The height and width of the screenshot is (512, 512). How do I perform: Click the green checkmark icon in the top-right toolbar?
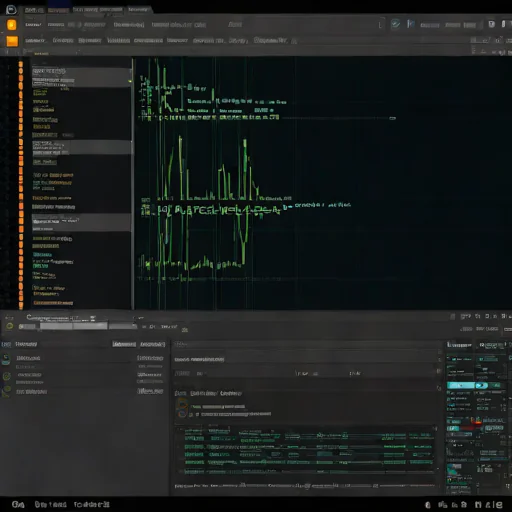(x=395, y=24)
